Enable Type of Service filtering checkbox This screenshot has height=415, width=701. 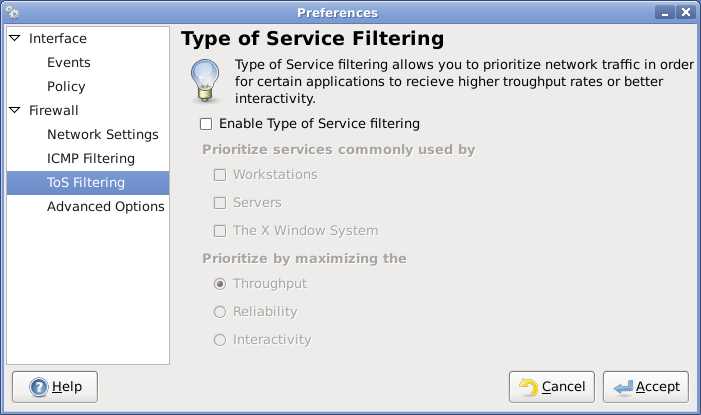coord(206,124)
